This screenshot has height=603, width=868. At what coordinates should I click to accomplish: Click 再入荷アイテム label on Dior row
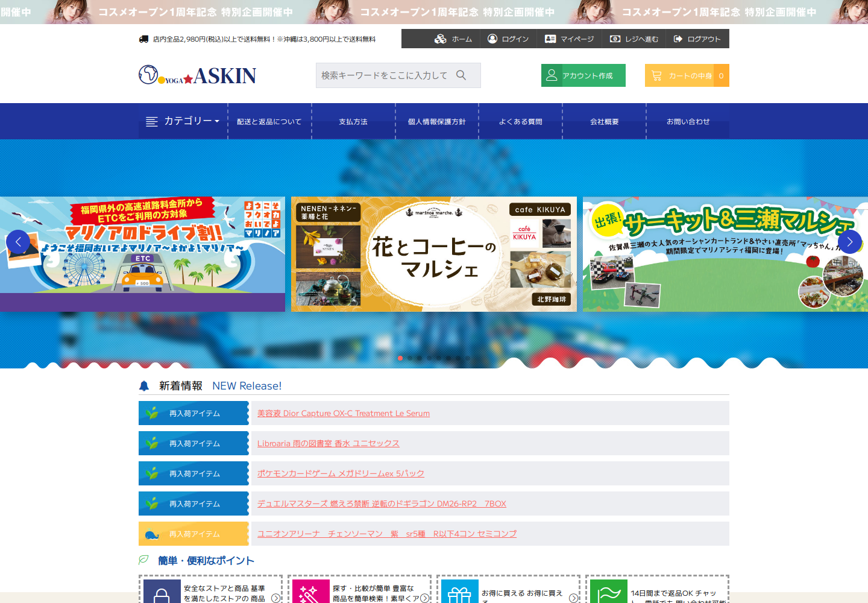click(x=195, y=414)
